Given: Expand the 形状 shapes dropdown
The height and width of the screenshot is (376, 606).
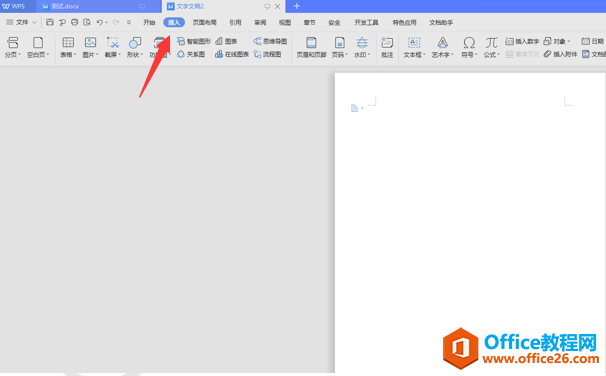Looking at the screenshot, I should 142,54.
